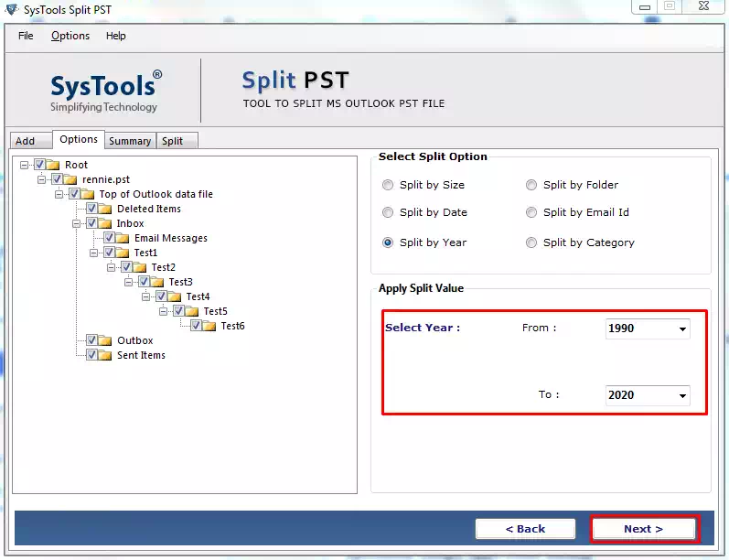Collapse the Root tree node
The image size is (729, 560).
point(24,165)
